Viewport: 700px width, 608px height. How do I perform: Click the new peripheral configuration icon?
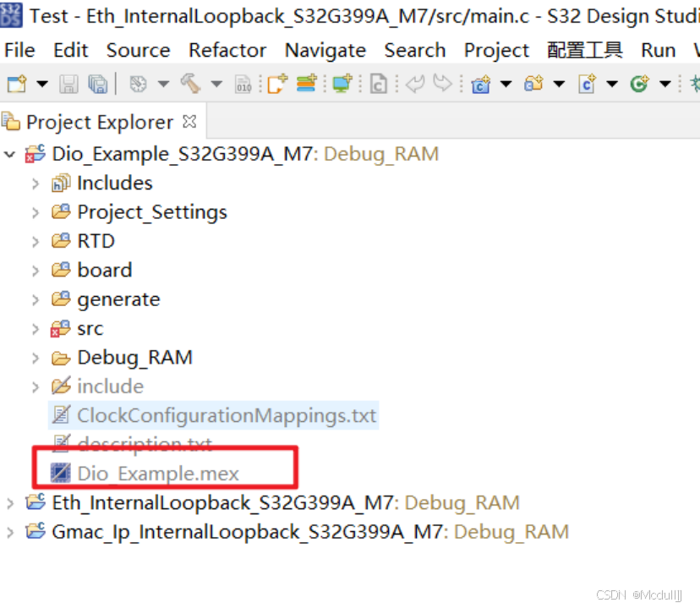coord(305,84)
